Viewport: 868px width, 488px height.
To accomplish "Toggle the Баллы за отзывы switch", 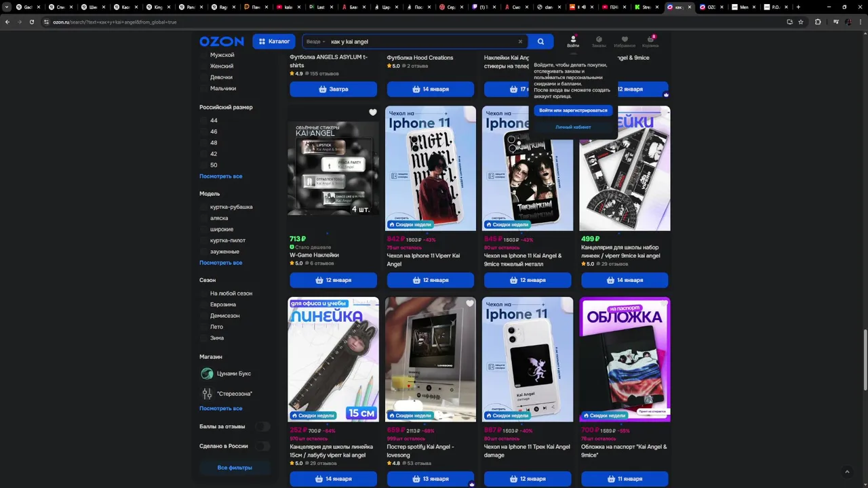I will click(262, 426).
